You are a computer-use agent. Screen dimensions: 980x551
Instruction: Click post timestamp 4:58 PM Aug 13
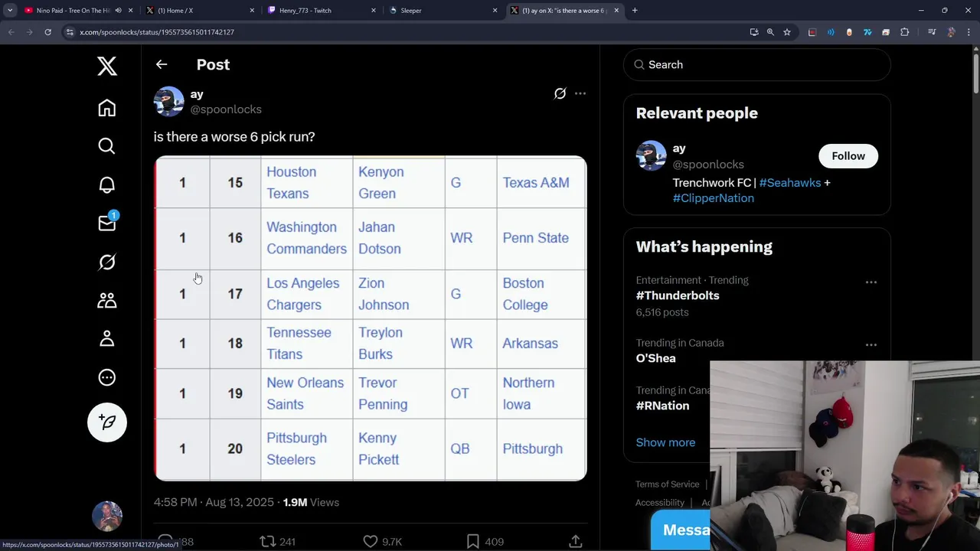coord(214,503)
